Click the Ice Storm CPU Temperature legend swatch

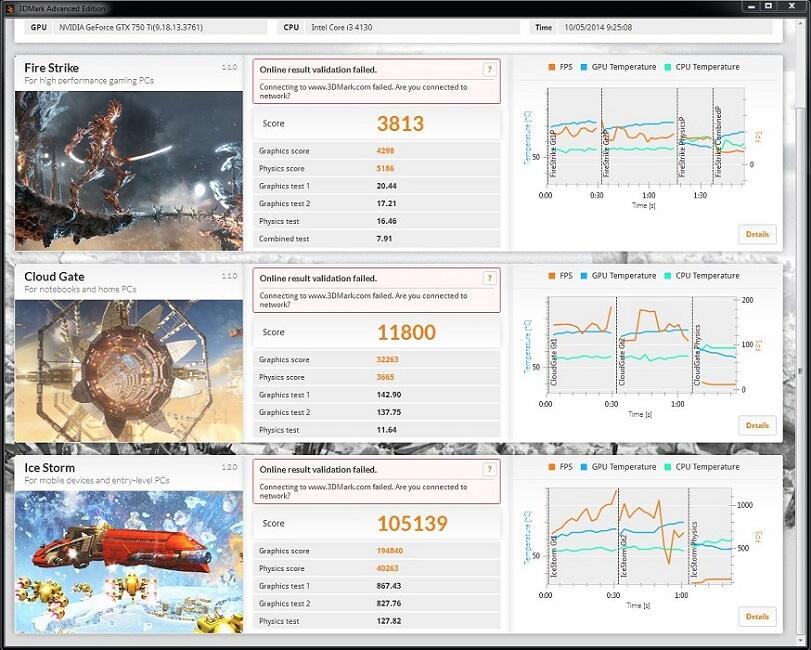tap(668, 467)
